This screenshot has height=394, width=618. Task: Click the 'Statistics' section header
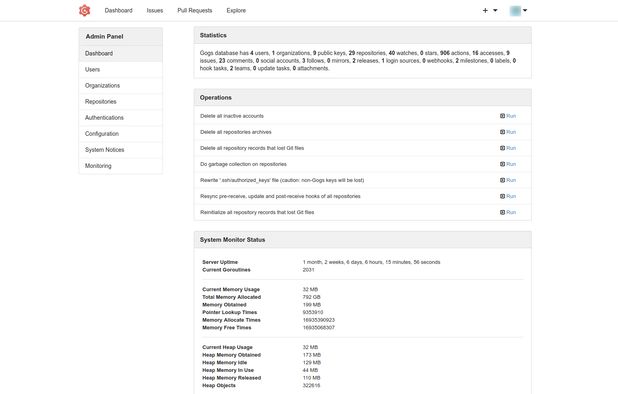(x=213, y=35)
